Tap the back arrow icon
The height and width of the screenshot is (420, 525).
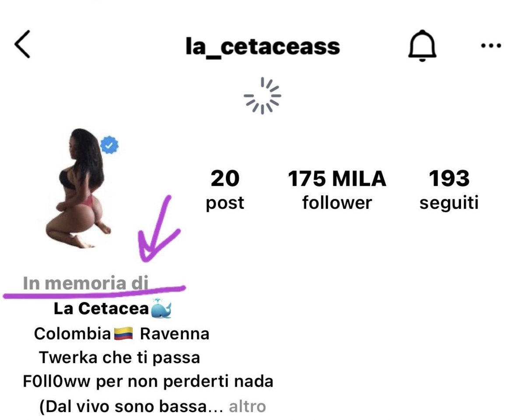pos(22,44)
